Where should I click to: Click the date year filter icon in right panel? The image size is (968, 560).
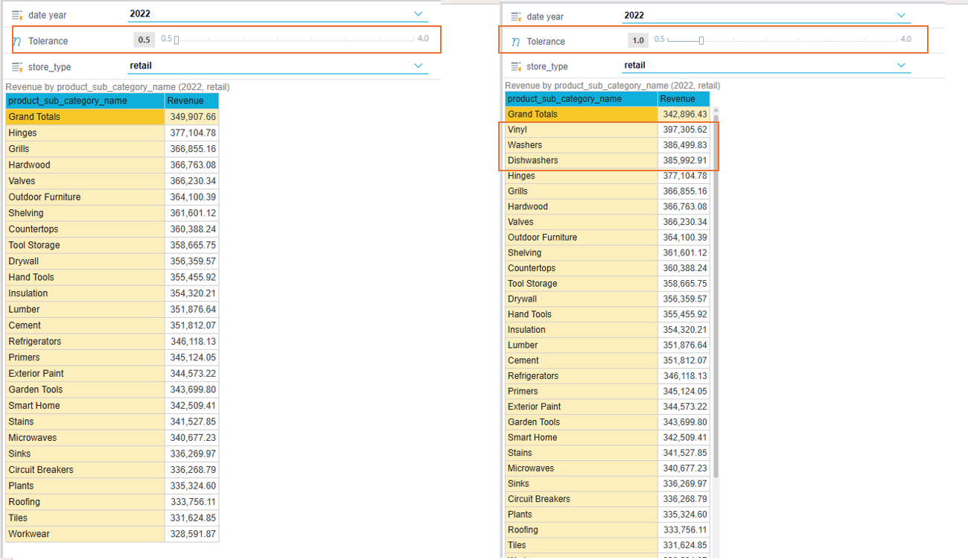coord(516,16)
